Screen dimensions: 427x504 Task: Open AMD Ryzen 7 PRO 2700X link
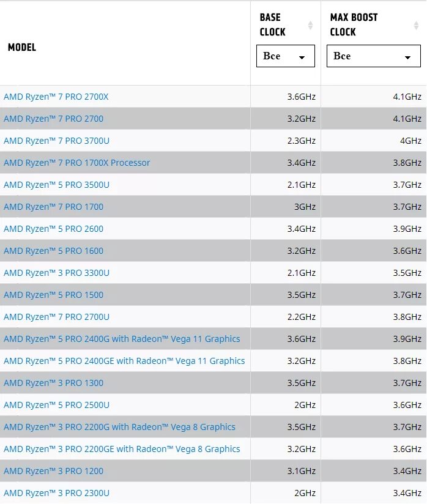(x=56, y=97)
